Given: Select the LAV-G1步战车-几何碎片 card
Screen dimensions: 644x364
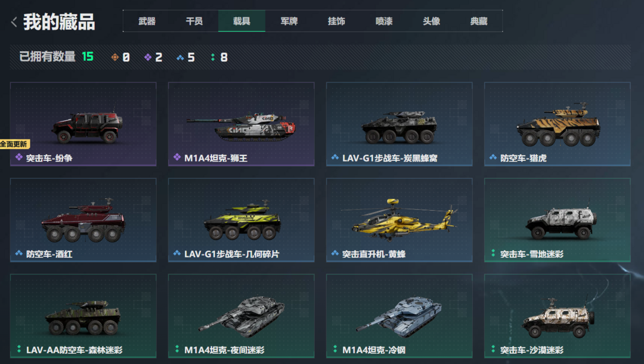Looking at the screenshot, I should pos(241,220).
